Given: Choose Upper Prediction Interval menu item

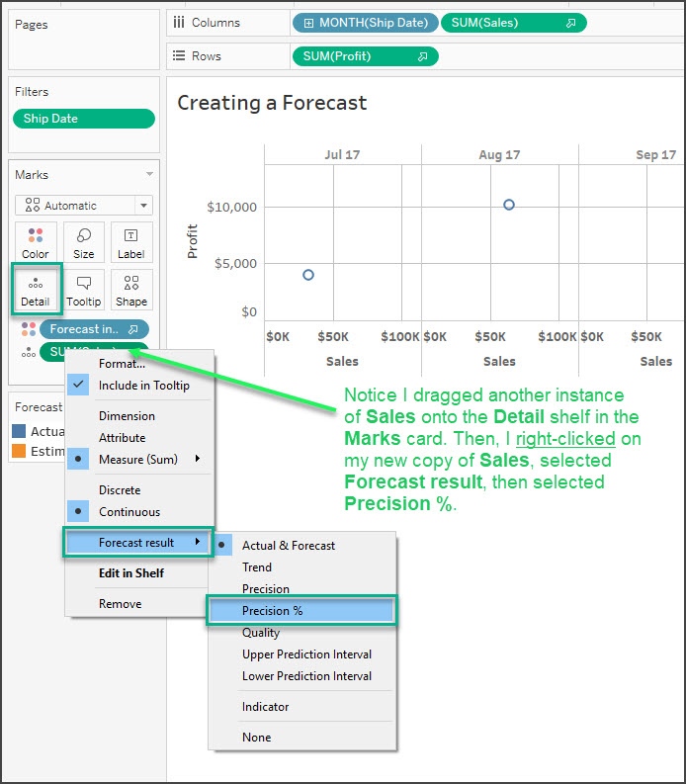Looking at the screenshot, I should point(306,654).
